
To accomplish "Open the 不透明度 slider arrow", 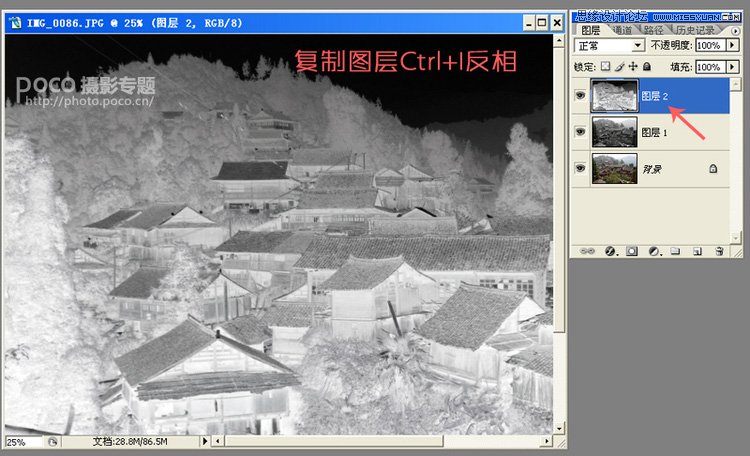I will [732, 45].
